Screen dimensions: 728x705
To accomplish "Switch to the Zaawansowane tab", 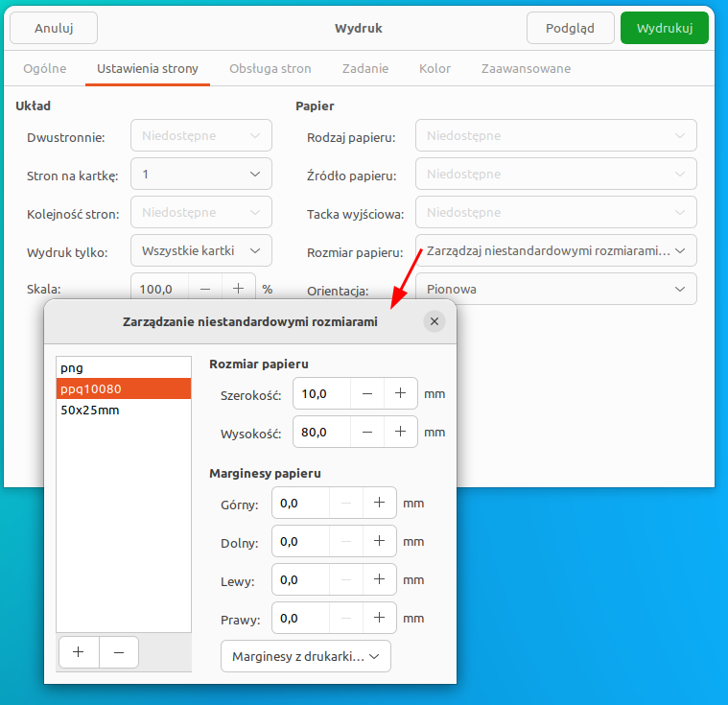I will pyautogui.click(x=526, y=69).
